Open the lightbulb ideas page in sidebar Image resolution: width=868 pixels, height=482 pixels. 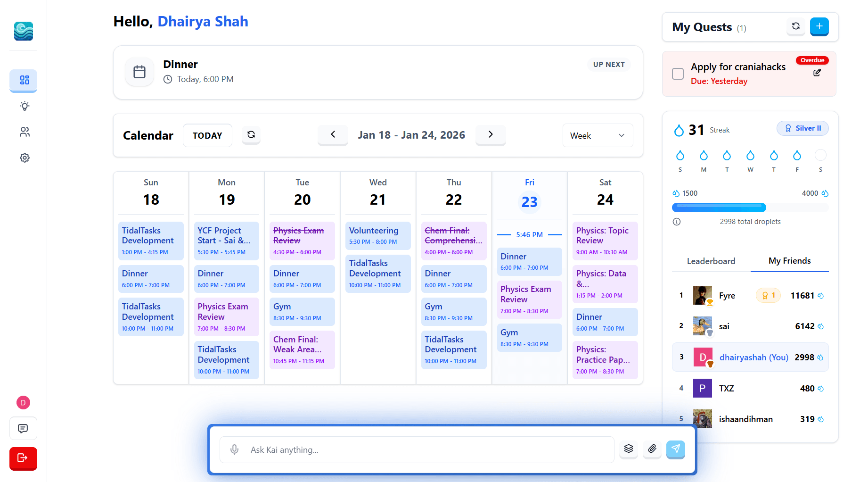25,106
